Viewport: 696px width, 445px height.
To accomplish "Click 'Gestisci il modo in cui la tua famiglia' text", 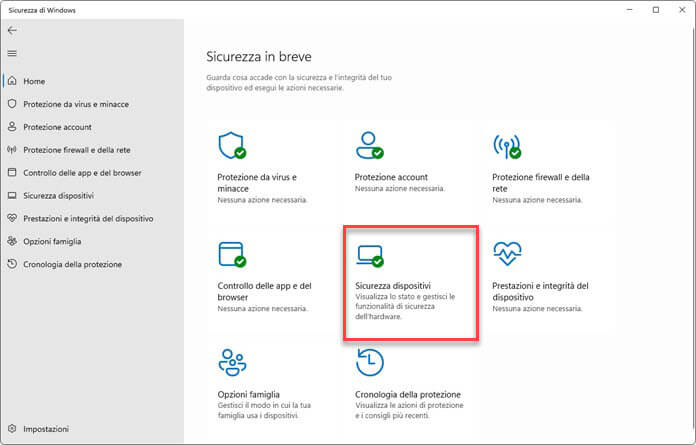I will (x=264, y=410).
